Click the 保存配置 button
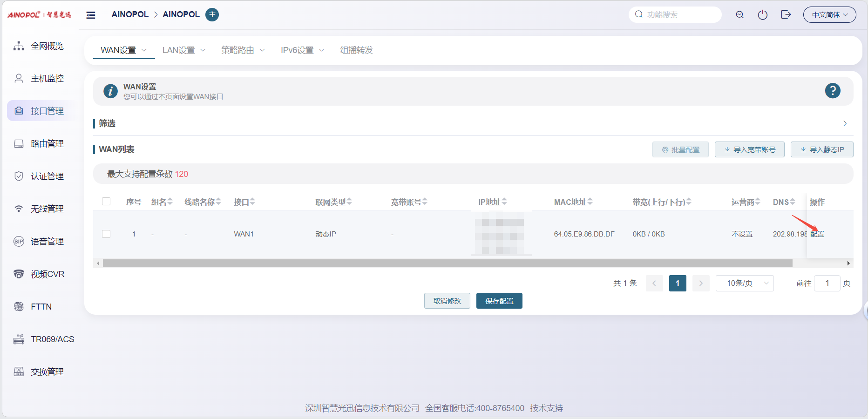 (x=499, y=301)
